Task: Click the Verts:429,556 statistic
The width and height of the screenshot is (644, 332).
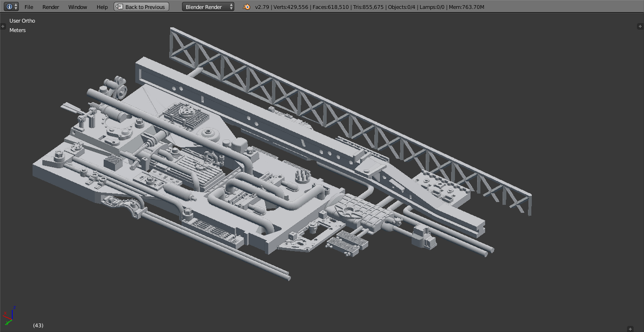Action: pos(291,7)
